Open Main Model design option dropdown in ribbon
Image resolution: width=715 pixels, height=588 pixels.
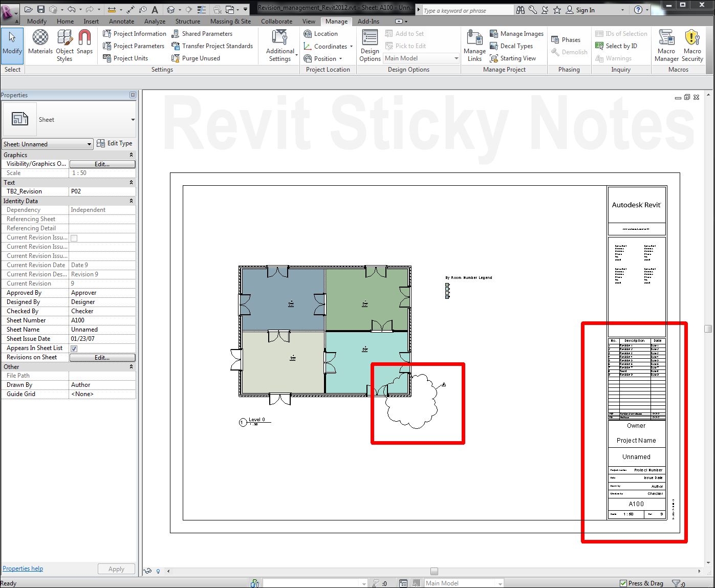point(421,58)
